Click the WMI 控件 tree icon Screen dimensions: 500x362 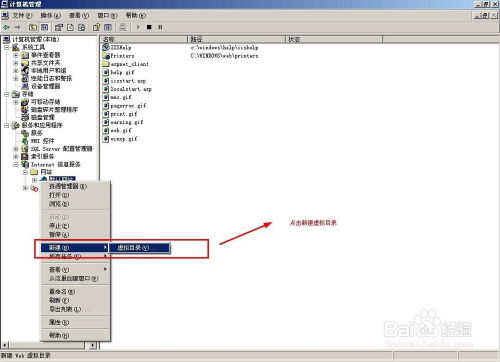[25, 141]
